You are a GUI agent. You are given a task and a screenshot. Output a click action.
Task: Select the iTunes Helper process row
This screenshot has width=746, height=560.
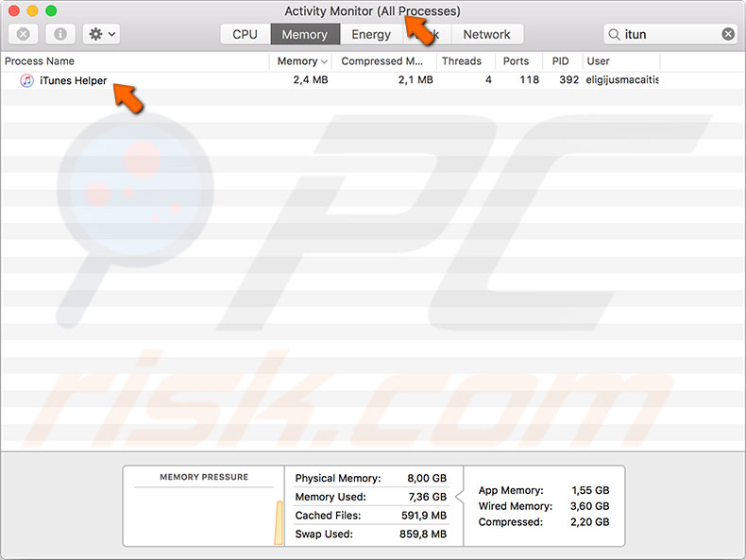pos(373,80)
